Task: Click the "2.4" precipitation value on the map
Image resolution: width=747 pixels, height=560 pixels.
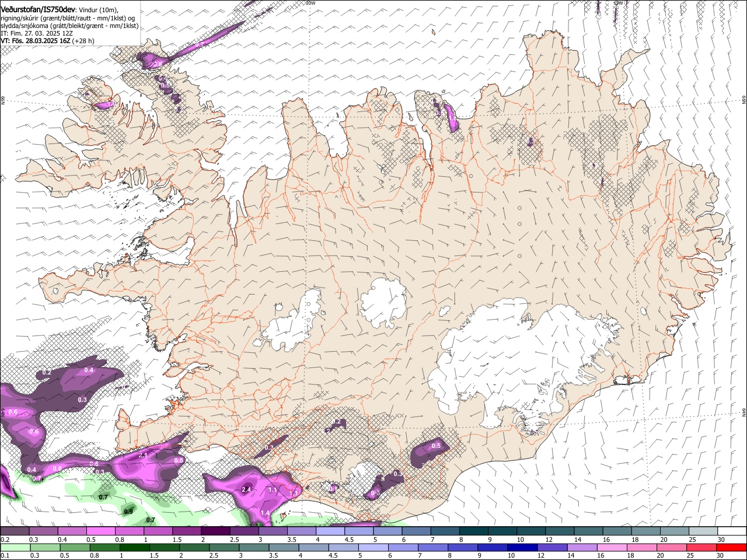Action: [246, 489]
